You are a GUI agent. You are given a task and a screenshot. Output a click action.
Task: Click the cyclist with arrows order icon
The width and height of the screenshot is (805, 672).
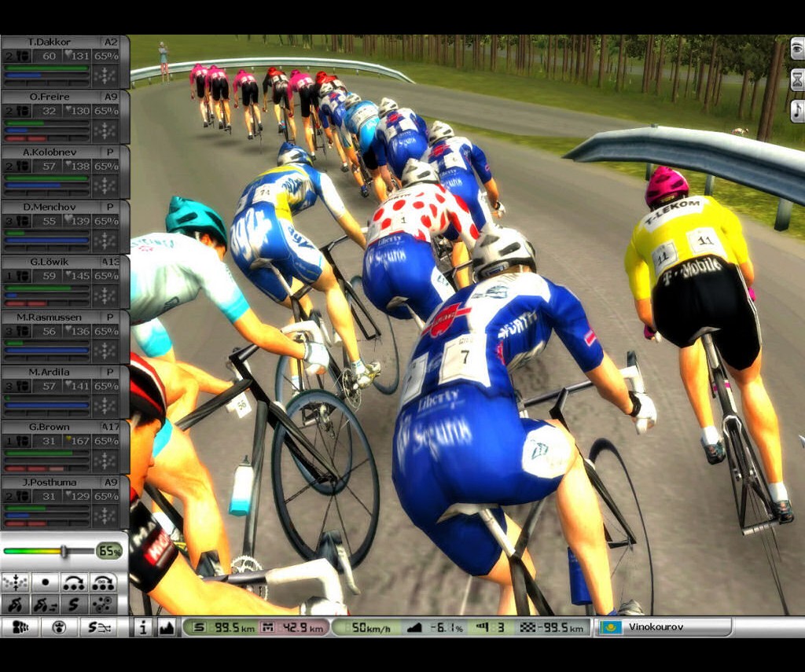pos(45,604)
